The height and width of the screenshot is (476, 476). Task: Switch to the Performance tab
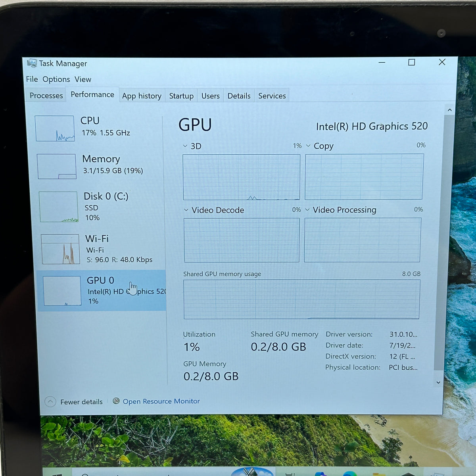click(92, 94)
